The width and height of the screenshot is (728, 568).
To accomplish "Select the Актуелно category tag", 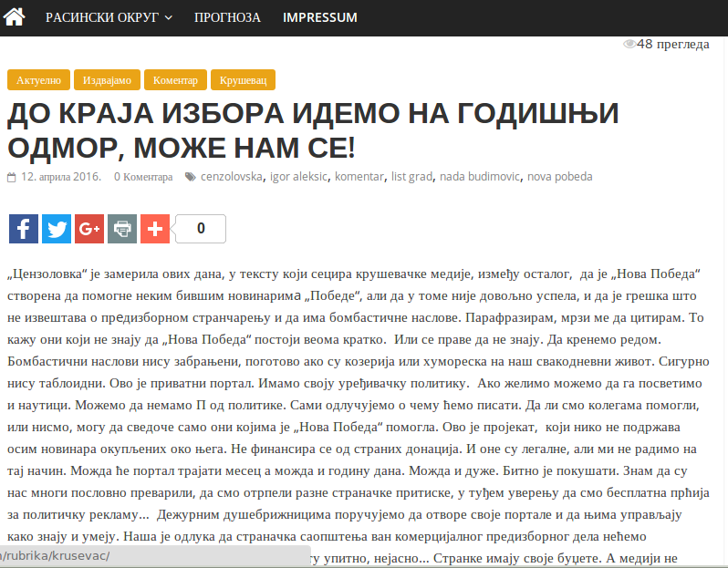I will pyautogui.click(x=37, y=80).
